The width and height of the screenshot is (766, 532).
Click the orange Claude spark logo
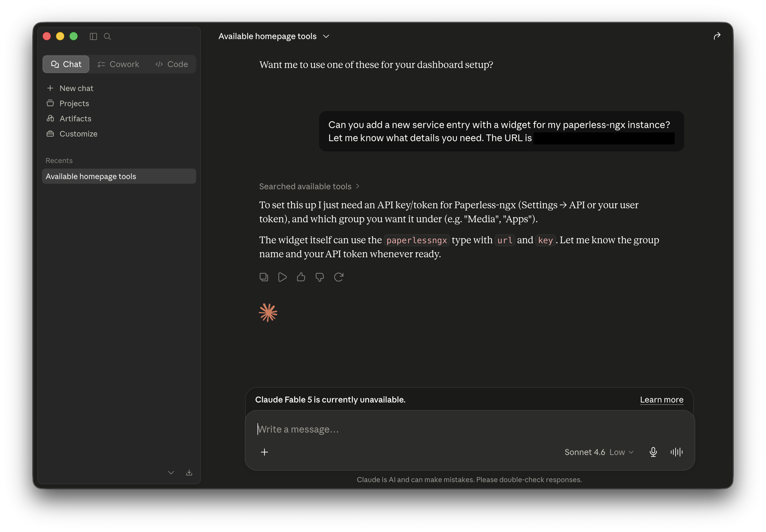pyautogui.click(x=268, y=312)
